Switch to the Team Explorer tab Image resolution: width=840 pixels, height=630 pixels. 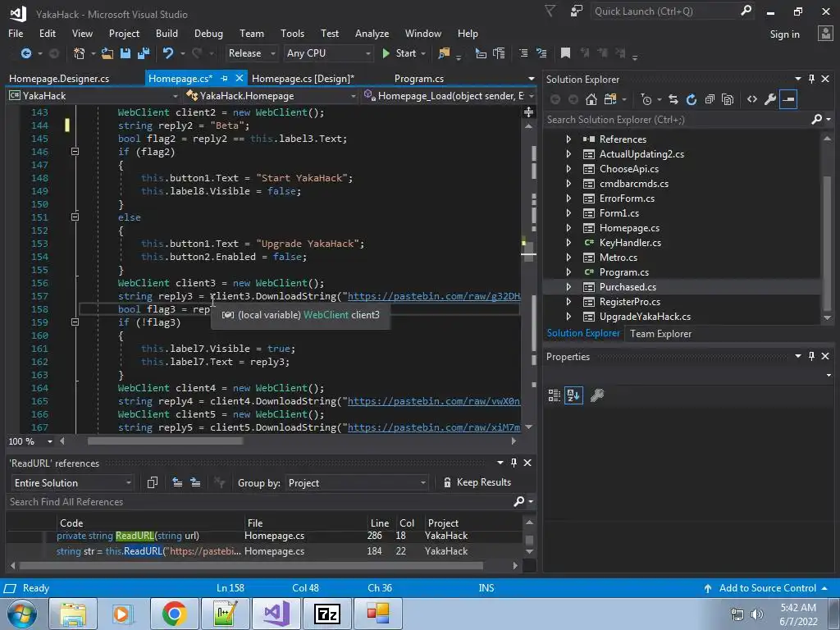click(660, 334)
